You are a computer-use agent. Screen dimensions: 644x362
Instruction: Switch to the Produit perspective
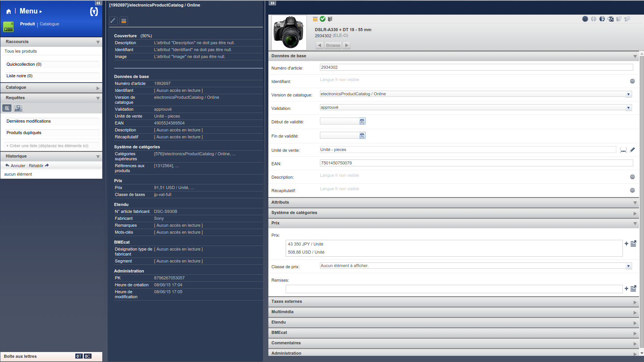(x=27, y=24)
